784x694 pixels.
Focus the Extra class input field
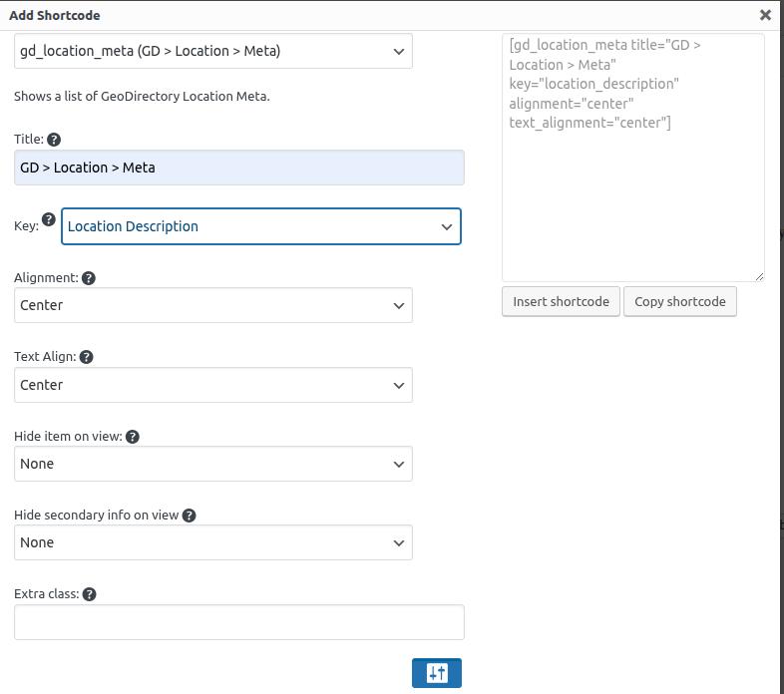click(x=239, y=622)
